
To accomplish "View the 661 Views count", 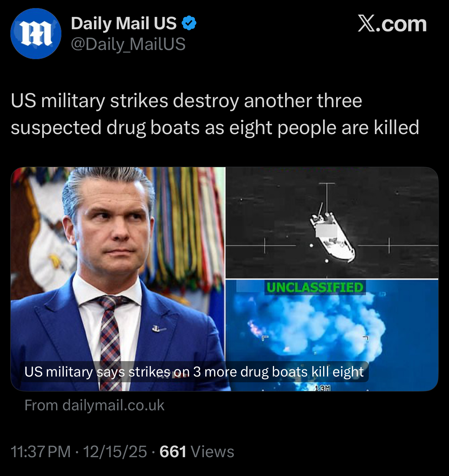I will click(197, 452).
